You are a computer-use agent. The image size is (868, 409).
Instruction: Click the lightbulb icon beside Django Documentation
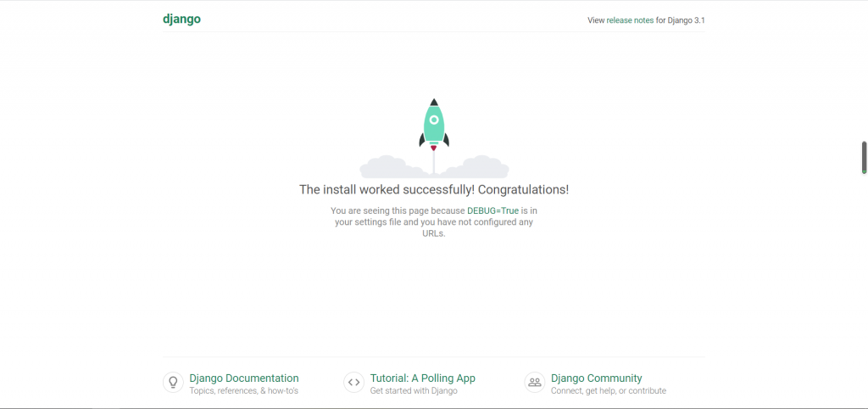pos(173,383)
